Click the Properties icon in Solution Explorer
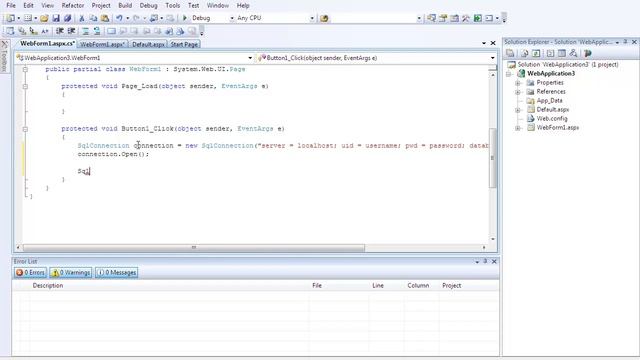This screenshot has width=640, height=360. tap(510, 53)
